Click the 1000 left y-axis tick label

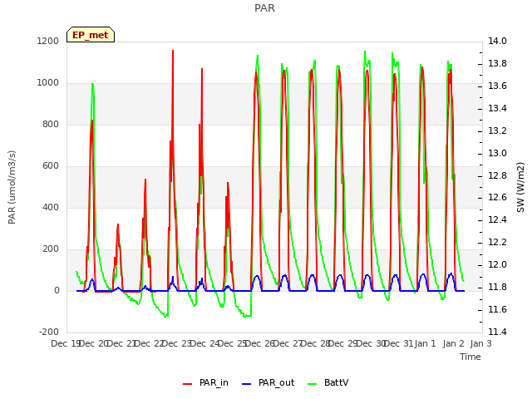48,83
